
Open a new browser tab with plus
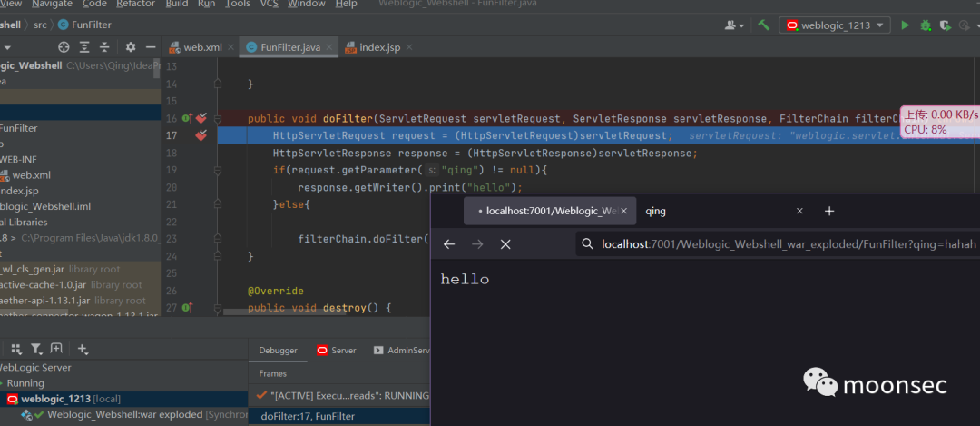pos(829,211)
